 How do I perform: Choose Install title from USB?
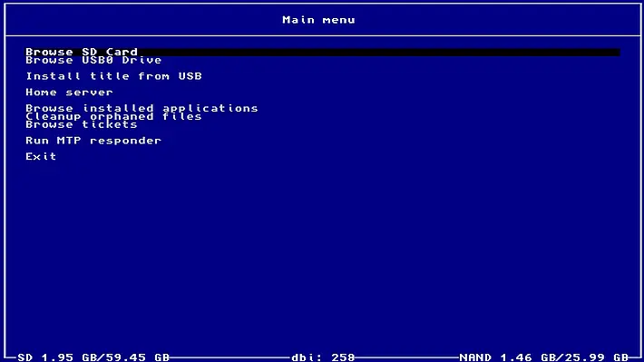[x=113, y=76]
